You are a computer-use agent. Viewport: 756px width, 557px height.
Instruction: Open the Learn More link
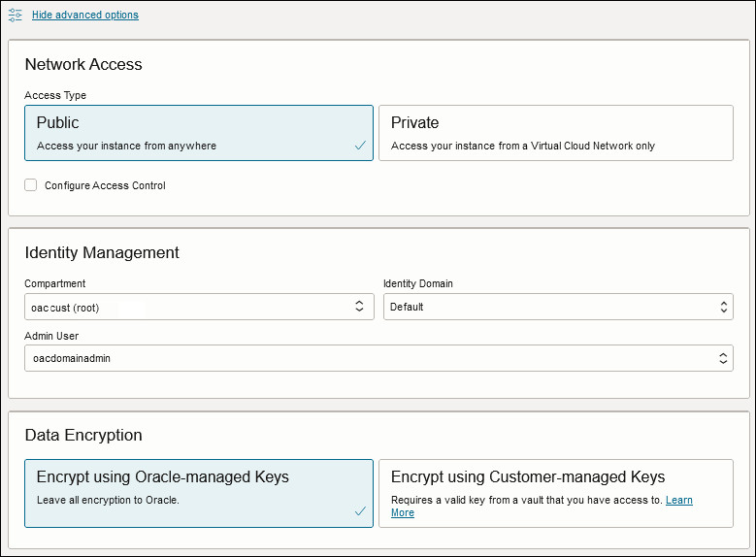click(x=679, y=501)
